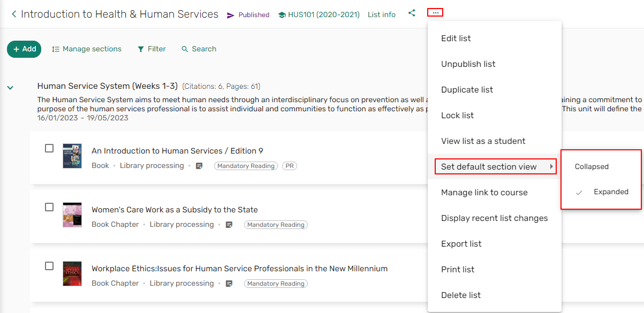The width and height of the screenshot is (644, 313).
Task: Click Mandatory Reading tag on Workplace Ethics
Action: click(x=276, y=284)
